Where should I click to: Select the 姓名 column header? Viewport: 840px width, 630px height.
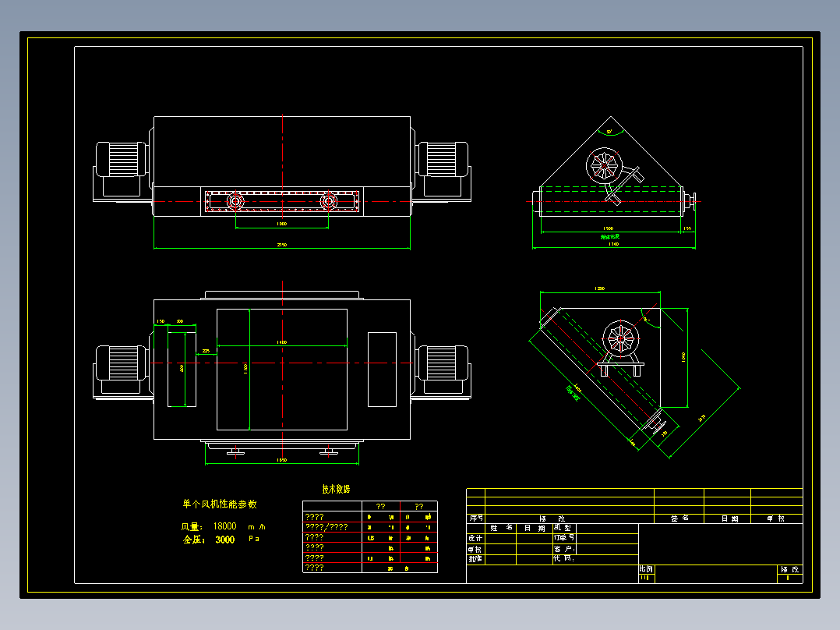(x=502, y=528)
